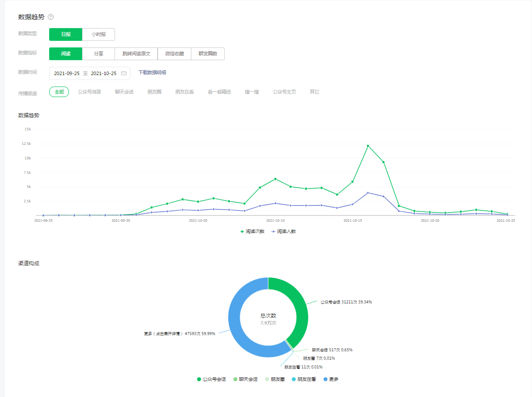Image resolution: width=532 pixels, height=397 pixels.
Task: Select the 分享 metric tab
Action: (98, 54)
